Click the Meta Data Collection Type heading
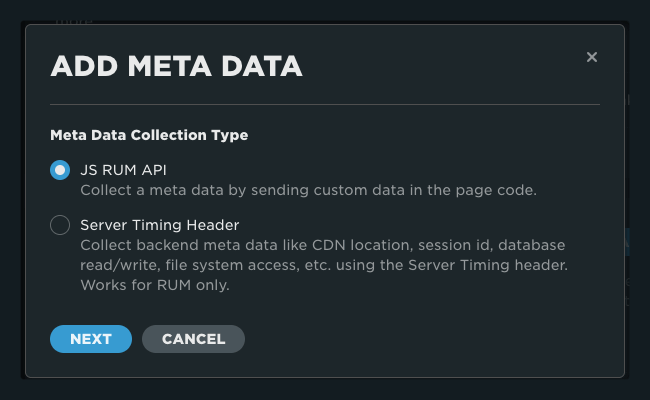The image size is (650, 400). pyautogui.click(x=149, y=134)
